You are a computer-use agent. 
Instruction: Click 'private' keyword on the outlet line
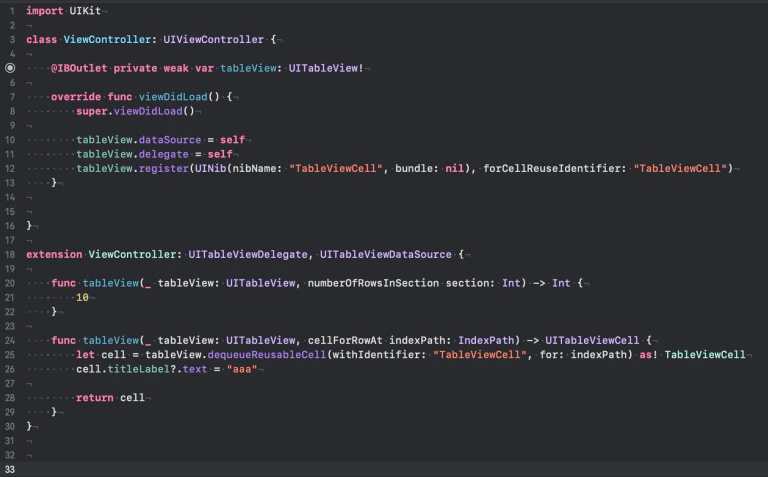(135, 68)
